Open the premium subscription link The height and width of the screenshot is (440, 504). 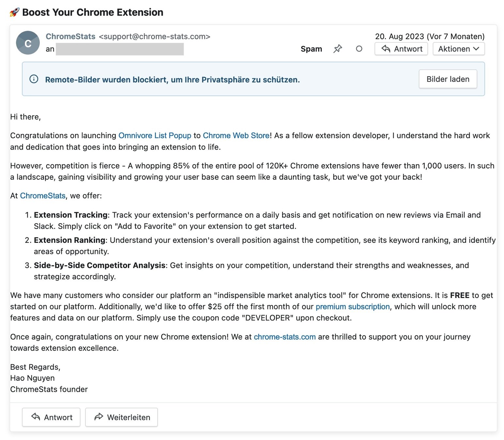(353, 307)
